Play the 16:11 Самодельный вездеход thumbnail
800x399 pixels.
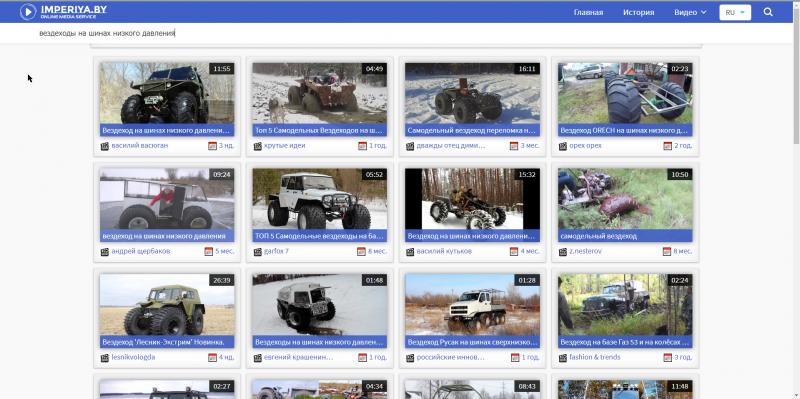(x=472, y=93)
